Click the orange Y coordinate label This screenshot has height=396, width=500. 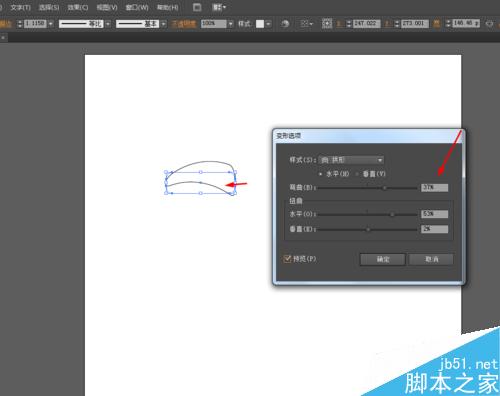click(388, 24)
